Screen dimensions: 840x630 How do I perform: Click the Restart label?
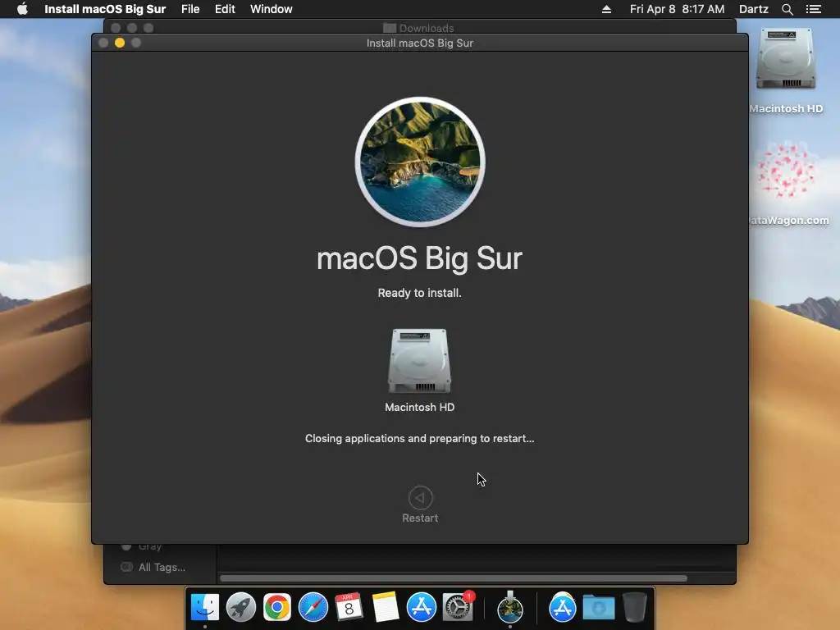420,518
